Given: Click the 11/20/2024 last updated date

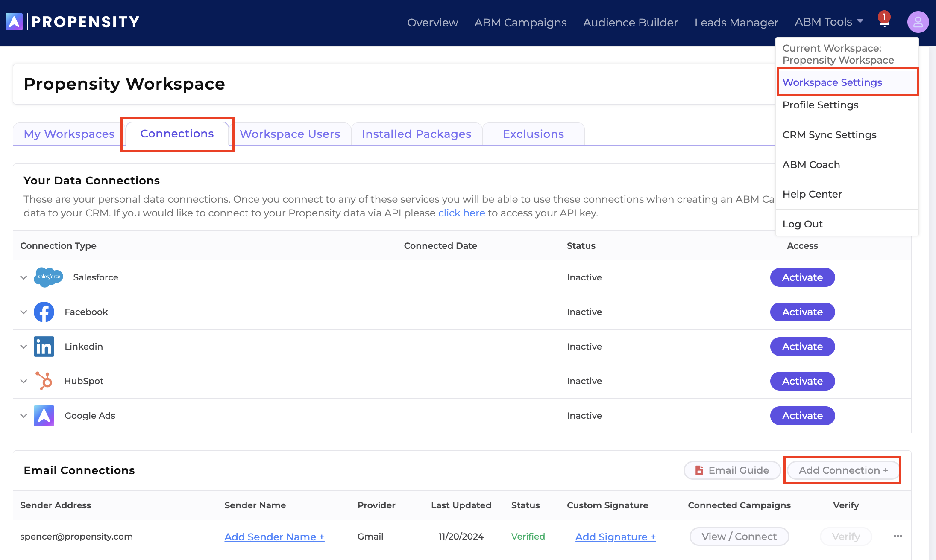Looking at the screenshot, I should point(461,537).
